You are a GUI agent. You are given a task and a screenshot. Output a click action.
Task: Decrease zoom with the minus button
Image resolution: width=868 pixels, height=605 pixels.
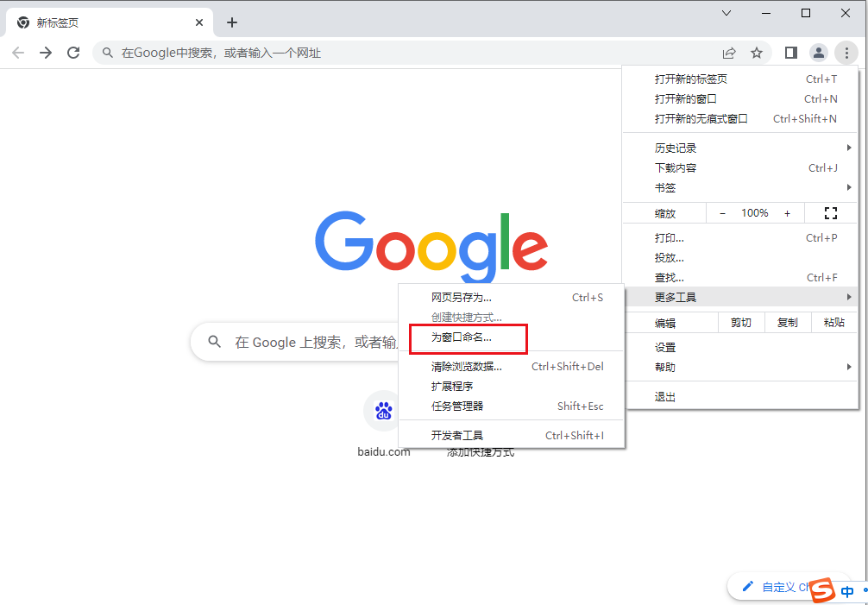point(722,214)
